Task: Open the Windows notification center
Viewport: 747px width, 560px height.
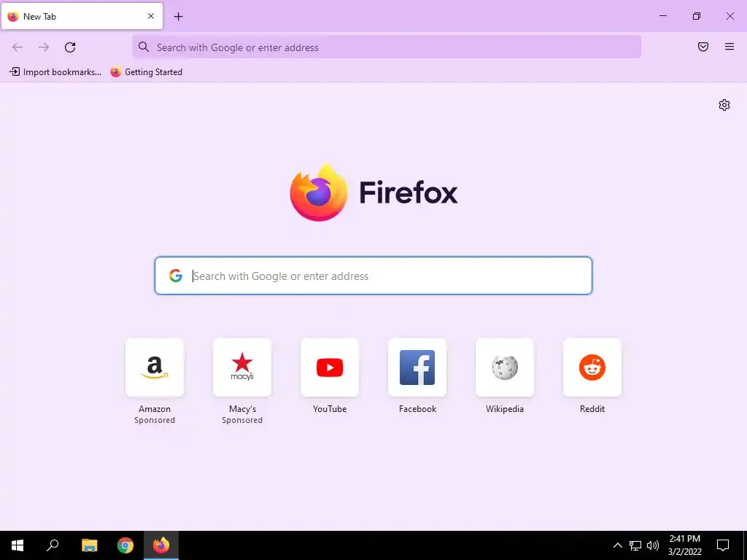Action: coord(723,545)
